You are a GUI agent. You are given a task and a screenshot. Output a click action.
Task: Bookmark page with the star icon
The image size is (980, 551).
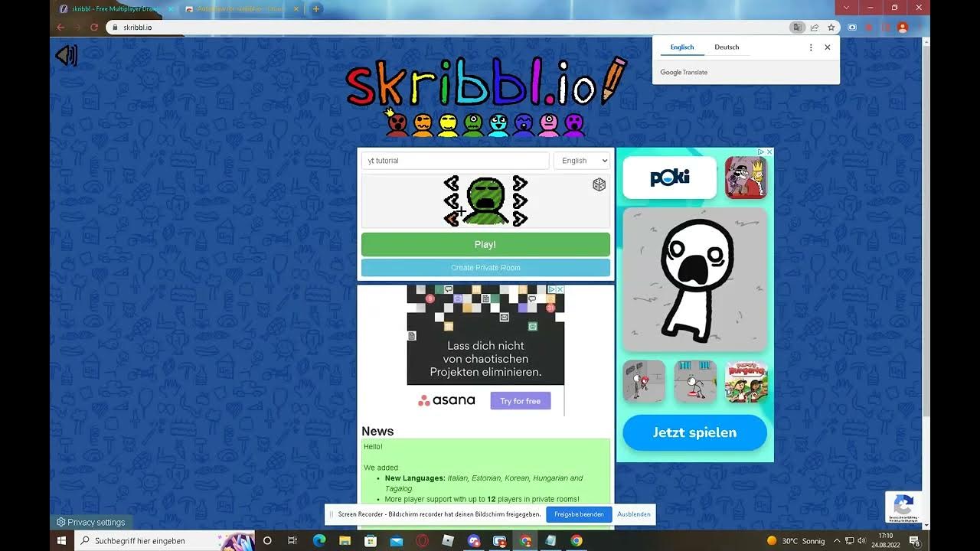[x=831, y=28]
